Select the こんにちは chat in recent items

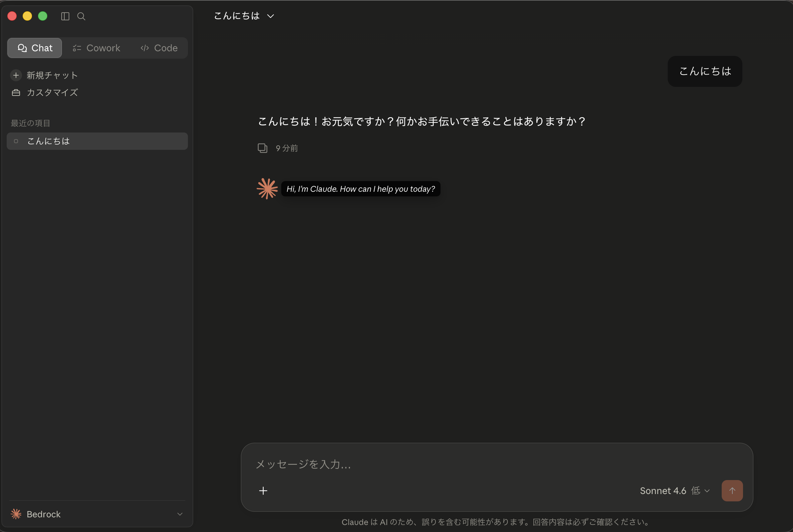pos(97,141)
